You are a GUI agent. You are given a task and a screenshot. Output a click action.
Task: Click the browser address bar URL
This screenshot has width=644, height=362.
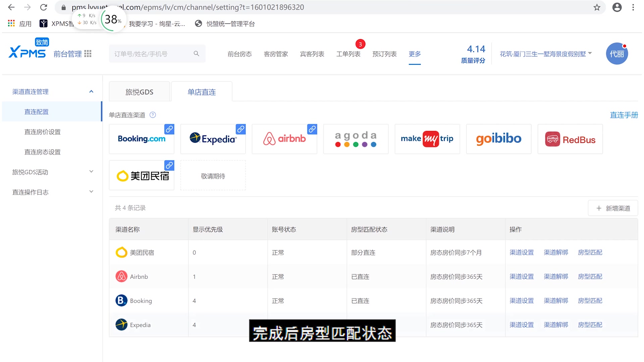188,7
